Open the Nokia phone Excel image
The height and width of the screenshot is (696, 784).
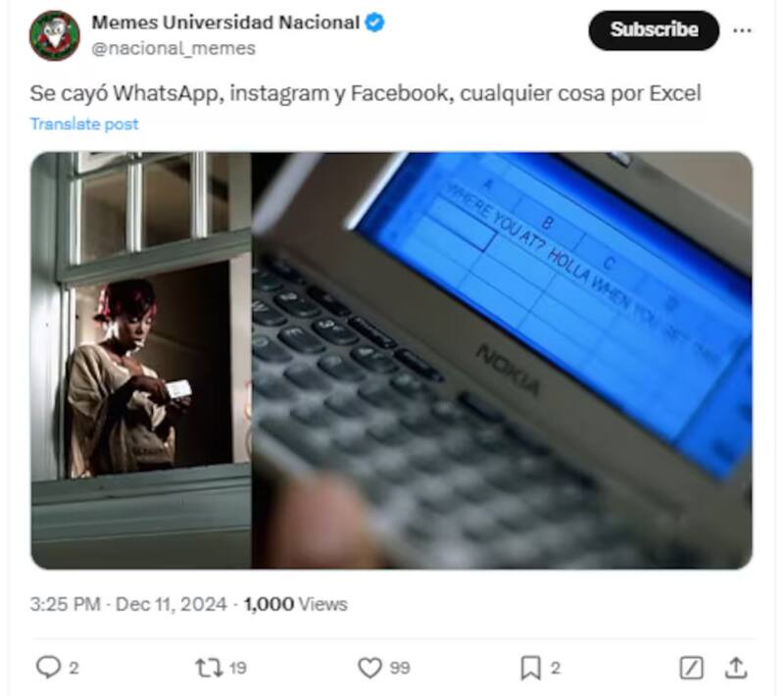pyautogui.click(x=502, y=360)
